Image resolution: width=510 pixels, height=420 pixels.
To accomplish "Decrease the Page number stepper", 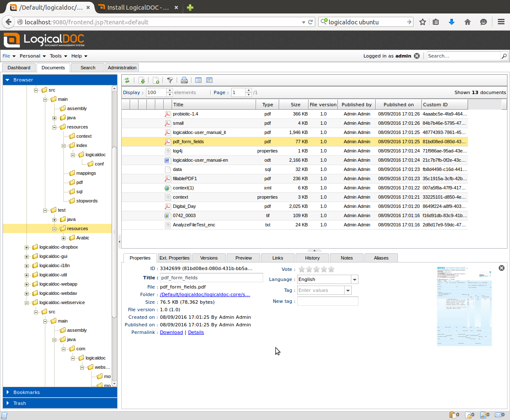I will (248, 94).
